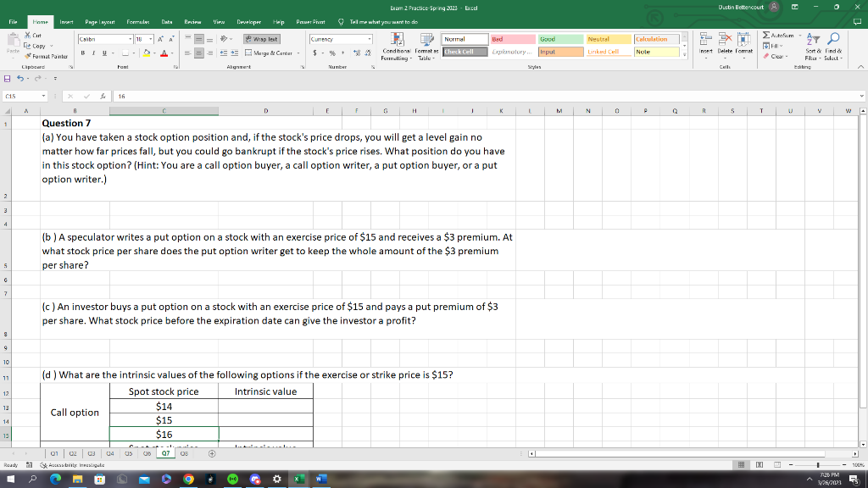868x488 pixels.
Task: Click Accessibility: Investigate in status bar
Action: pos(72,465)
